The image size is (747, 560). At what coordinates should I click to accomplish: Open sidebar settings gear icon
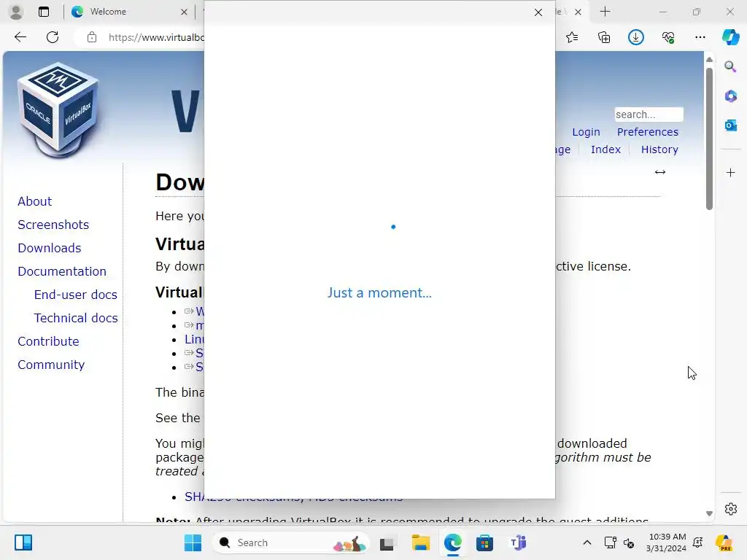(730, 509)
